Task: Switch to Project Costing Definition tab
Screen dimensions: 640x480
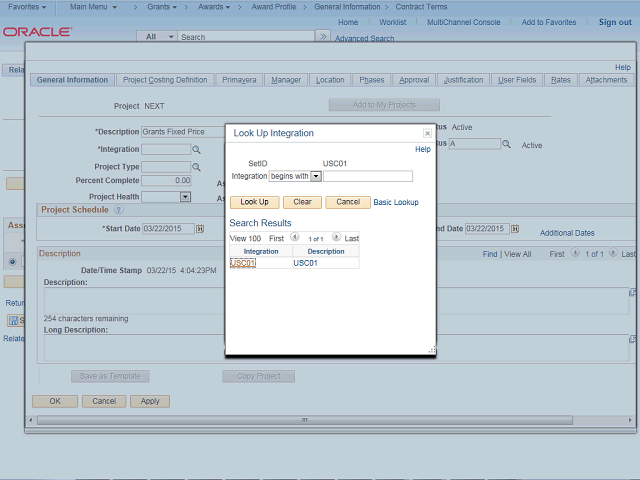Action: 165,80
